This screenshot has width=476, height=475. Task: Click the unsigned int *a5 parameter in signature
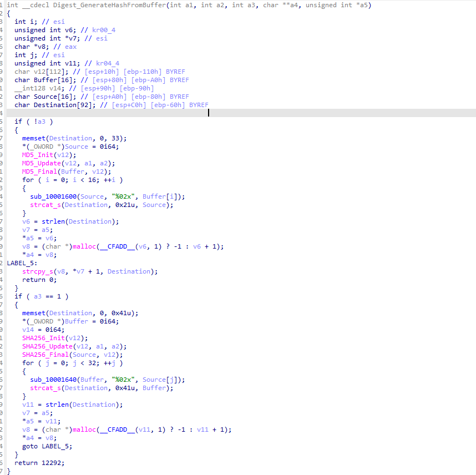337,5
